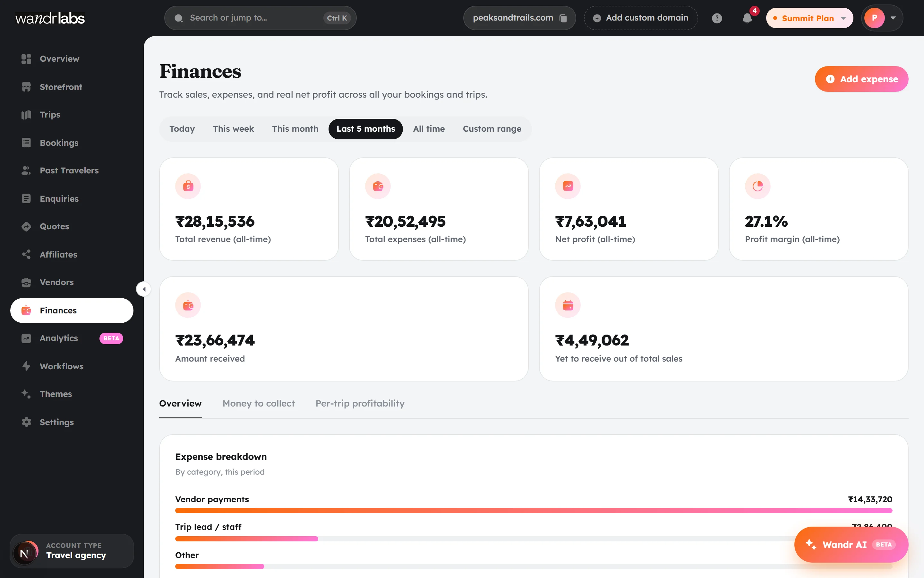The image size is (924, 578).
Task: Select Finances in the sidebar
Action: tap(72, 311)
